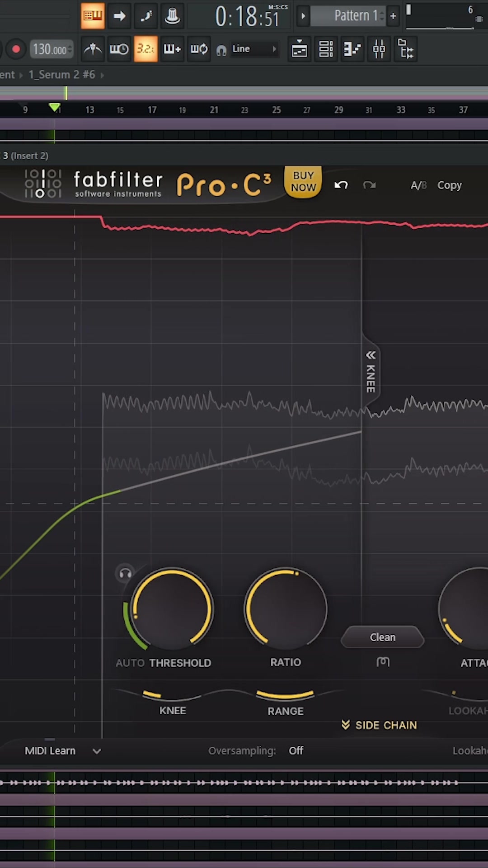Click Copy next to A/B

tap(449, 185)
